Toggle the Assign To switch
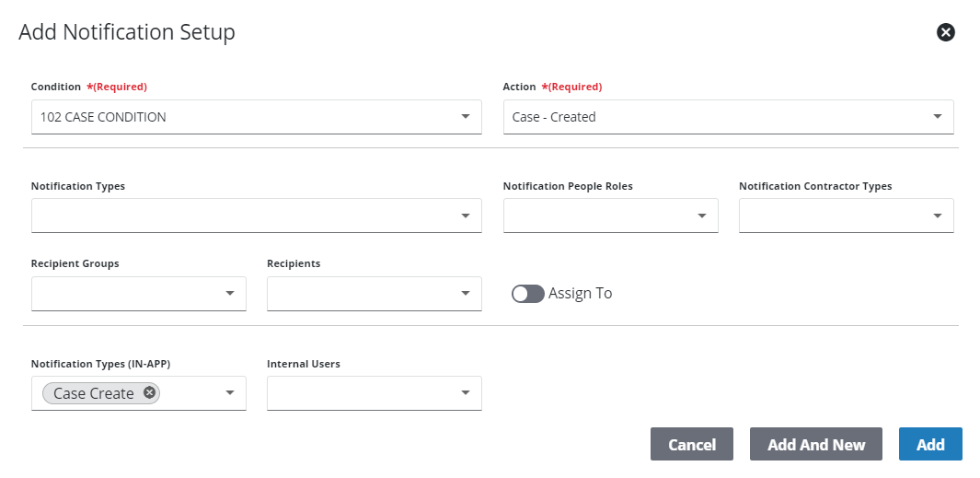Image resolution: width=980 pixels, height=478 pixels. click(x=527, y=294)
